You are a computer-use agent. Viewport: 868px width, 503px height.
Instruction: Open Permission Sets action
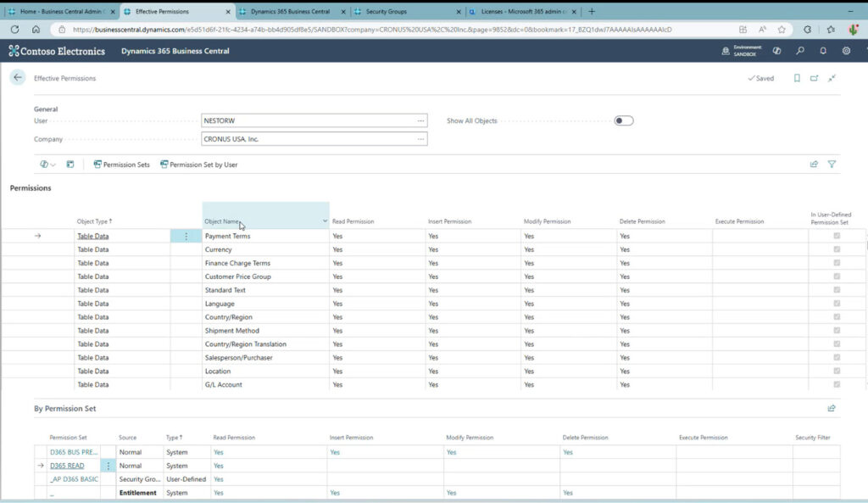(121, 165)
